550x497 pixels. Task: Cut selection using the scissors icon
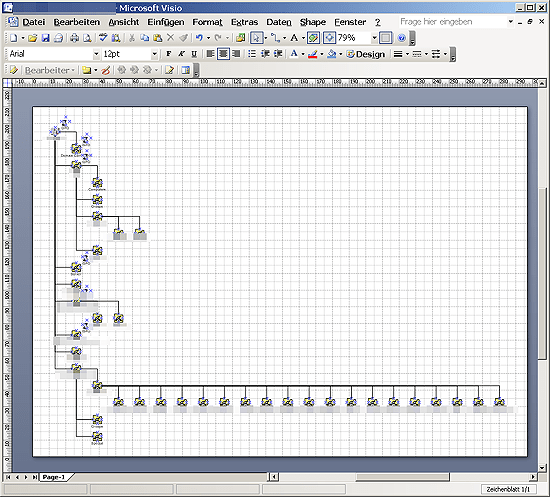(132, 38)
